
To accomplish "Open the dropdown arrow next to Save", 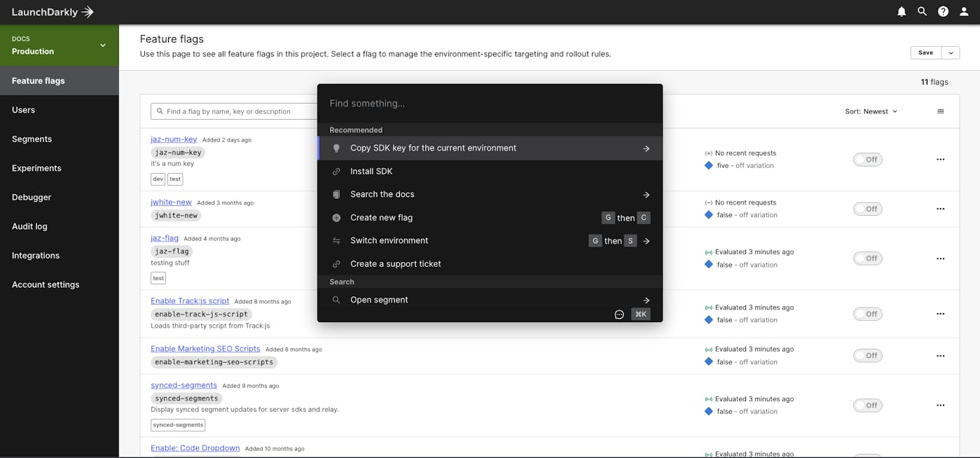I will pyautogui.click(x=951, y=53).
